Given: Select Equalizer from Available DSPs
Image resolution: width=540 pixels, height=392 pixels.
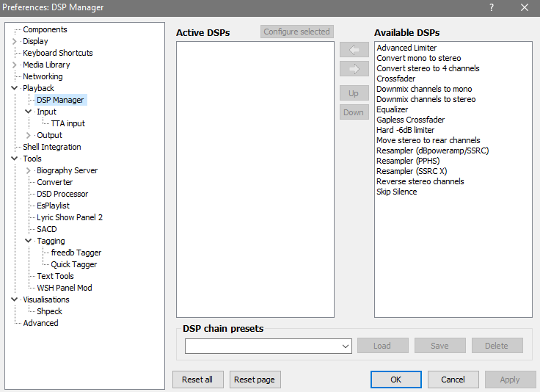Looking at the screenshot, I should 392,109.
